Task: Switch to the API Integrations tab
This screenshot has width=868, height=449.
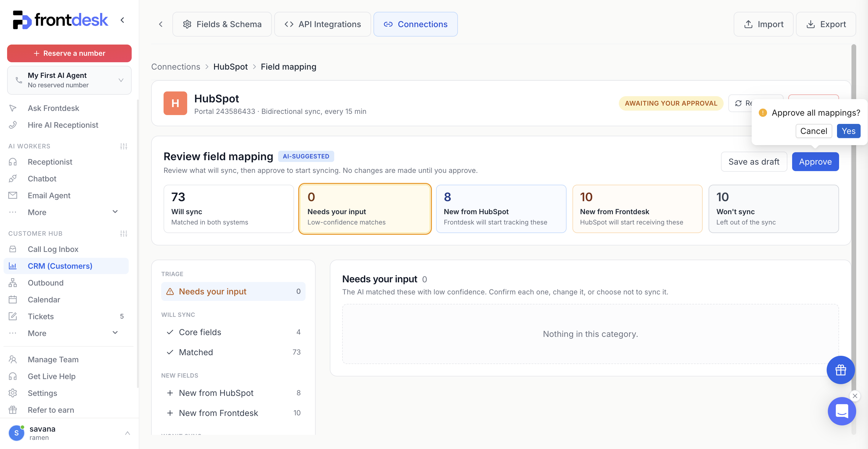Action: point(322,24)
